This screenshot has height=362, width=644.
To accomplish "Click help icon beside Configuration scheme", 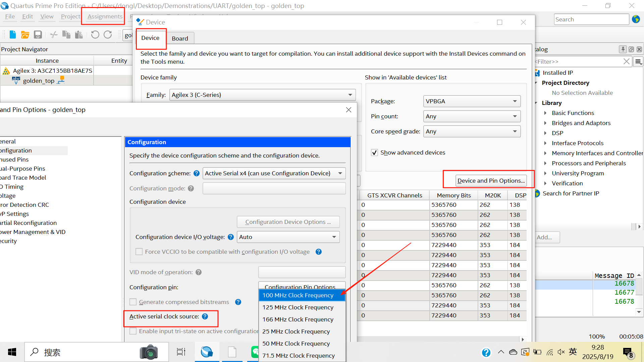I will tap(197, 173).
